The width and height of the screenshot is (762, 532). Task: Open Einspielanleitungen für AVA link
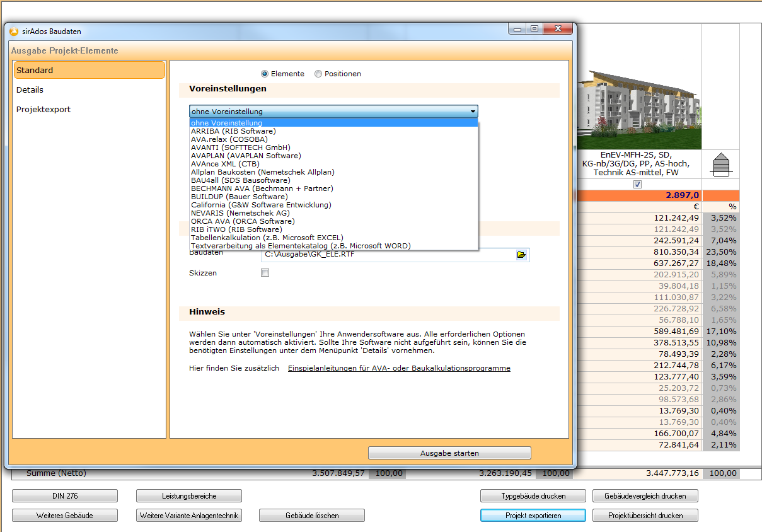point(399,368)
